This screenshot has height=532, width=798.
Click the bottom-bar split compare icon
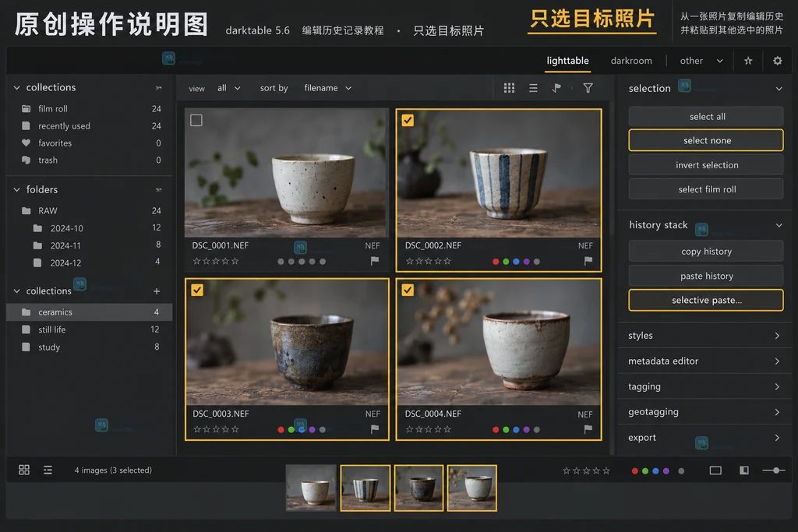[744, 470]
